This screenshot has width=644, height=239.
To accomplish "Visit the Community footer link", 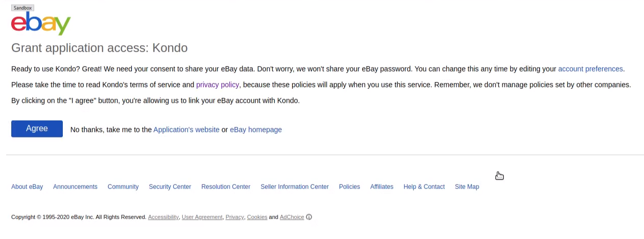I will point(123,187).
